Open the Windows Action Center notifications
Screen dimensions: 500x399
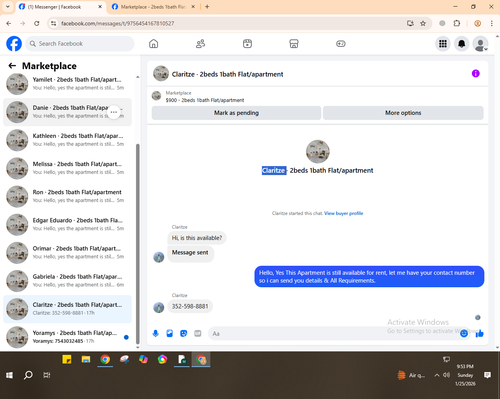[x=487, y=375]
